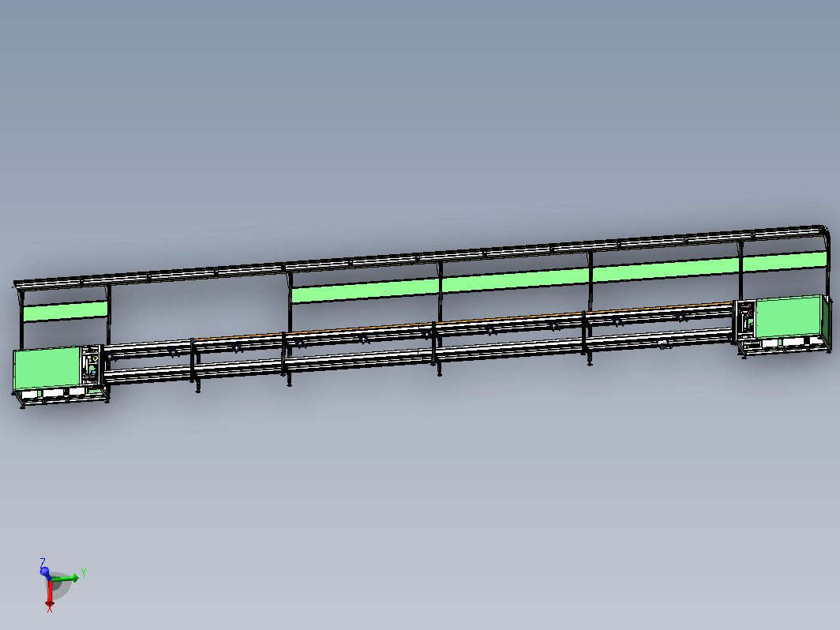The height and width of the screenshot is (630, 840).
Task: Select the large green cabinet on right end
Action: tap(788, 317)
